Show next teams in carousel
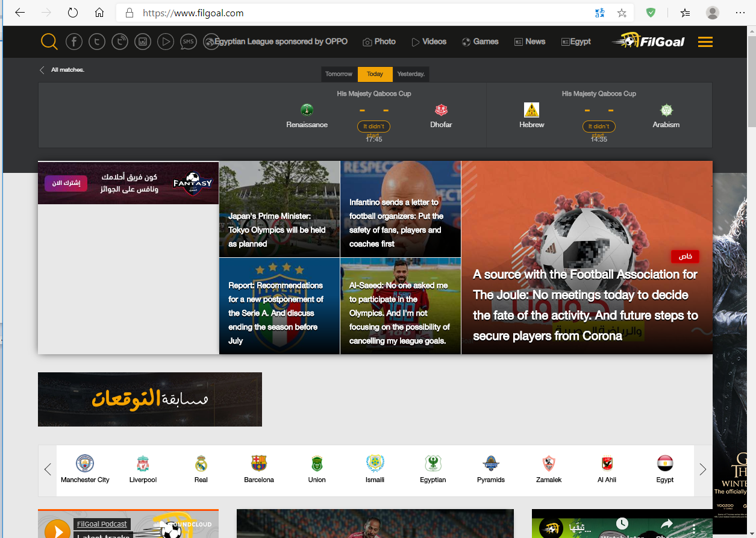This screenshot has width=756, height=538. pyautogui.click(x=702, y=470)
